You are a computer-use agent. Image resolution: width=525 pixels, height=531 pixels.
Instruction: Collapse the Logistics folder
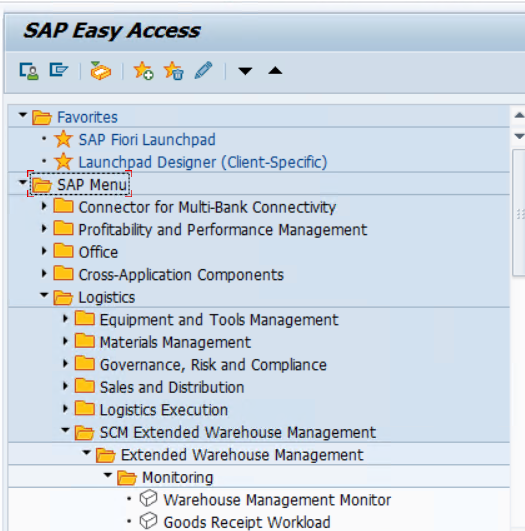(44, 295)
